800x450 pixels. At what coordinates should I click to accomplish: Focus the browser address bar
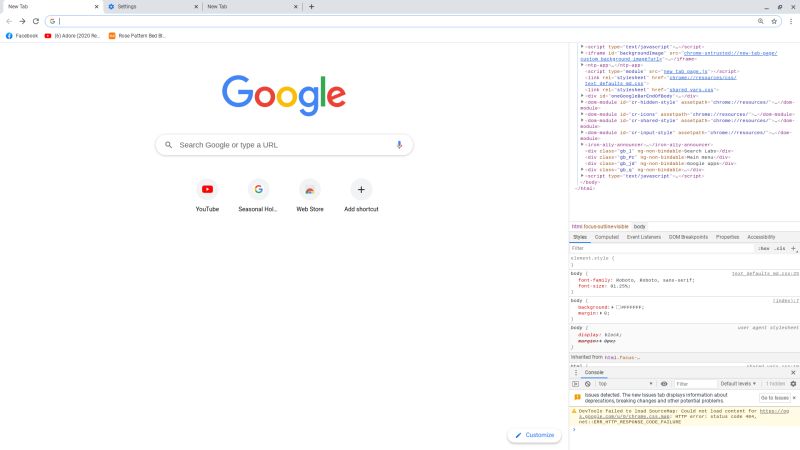[406, 21]
